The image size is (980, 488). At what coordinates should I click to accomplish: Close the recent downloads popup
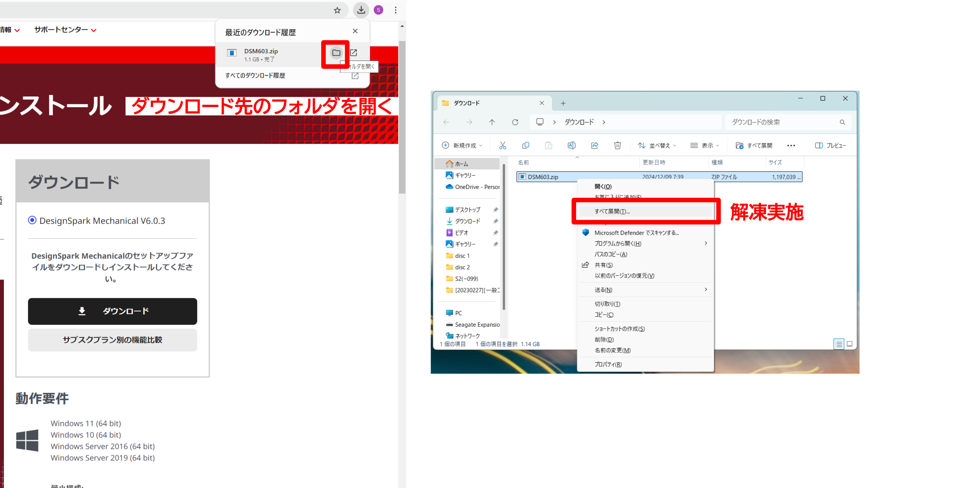click(355, 31)
